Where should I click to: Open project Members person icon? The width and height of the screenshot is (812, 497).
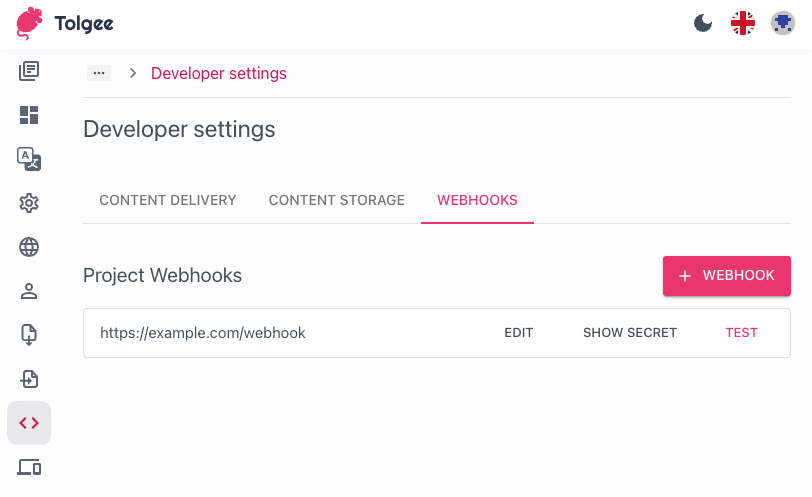pos(29,291)
